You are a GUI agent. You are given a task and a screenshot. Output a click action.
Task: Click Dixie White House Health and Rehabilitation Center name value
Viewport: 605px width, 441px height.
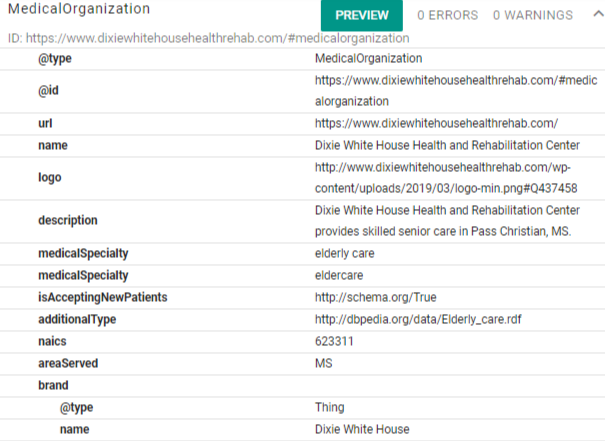447,145
